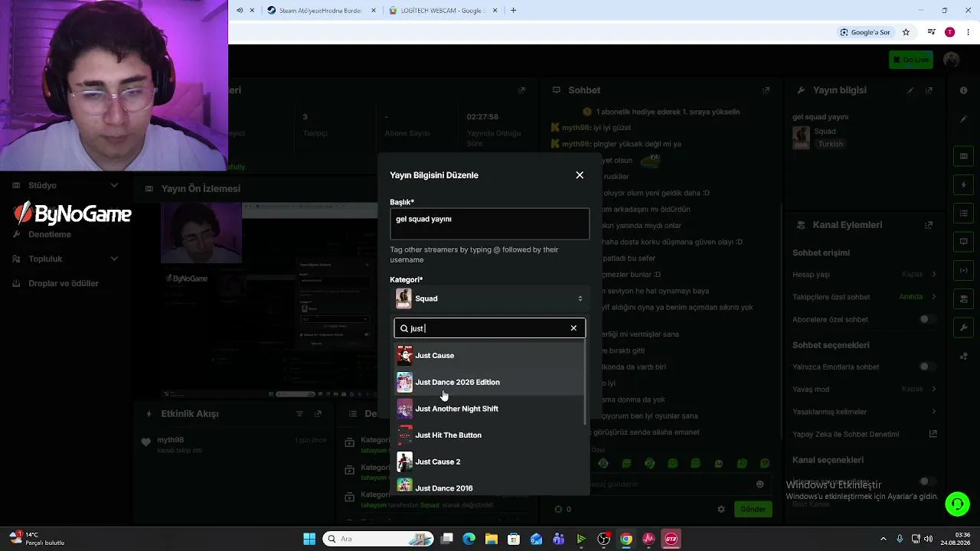Expand the Topluluk sidebar section

coord(66,259)
